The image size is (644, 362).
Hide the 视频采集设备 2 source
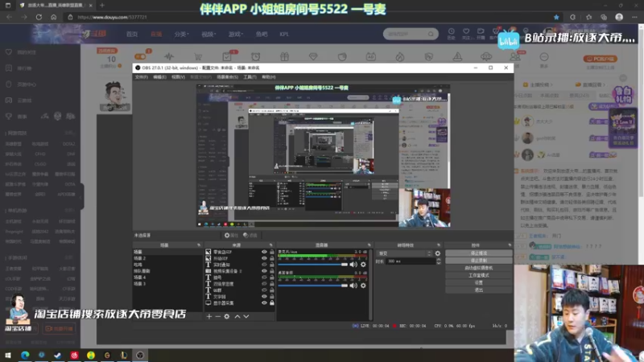point(264,271)
